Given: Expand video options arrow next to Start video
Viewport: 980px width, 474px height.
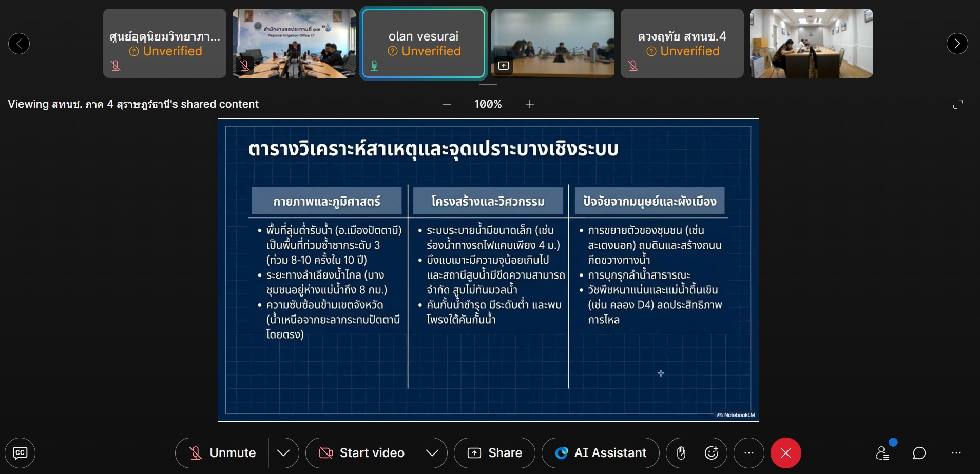Looking at the screenshot, I should 432,453.
